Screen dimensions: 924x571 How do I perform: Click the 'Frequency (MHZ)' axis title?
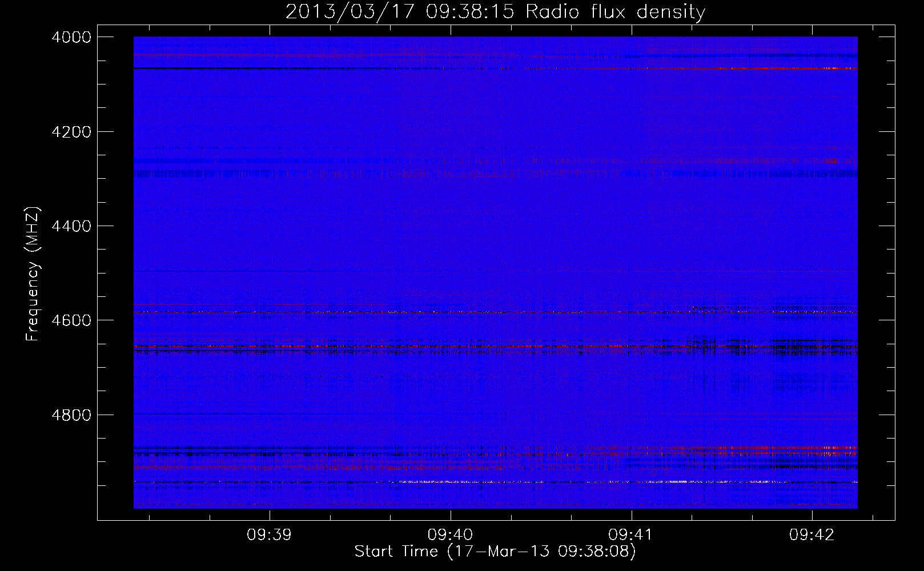pyautogui.click(x=33, y=274)
